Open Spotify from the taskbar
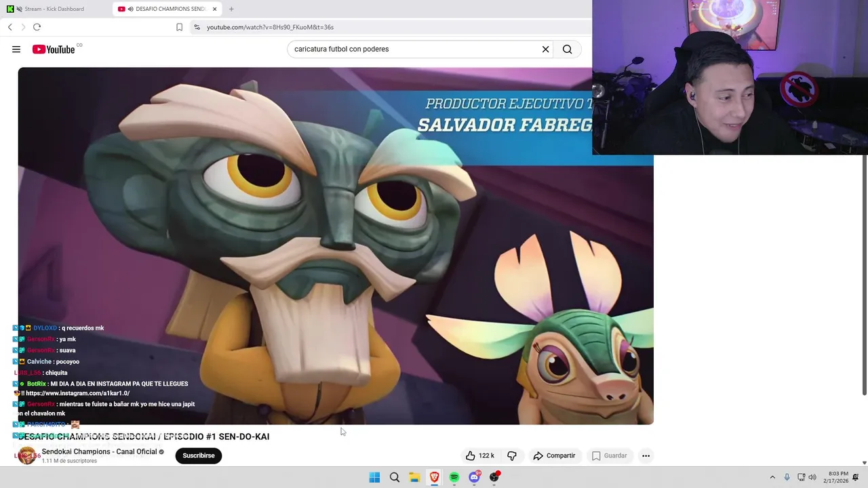Screen dimensions: 868x488 click(x=454, y=477)
